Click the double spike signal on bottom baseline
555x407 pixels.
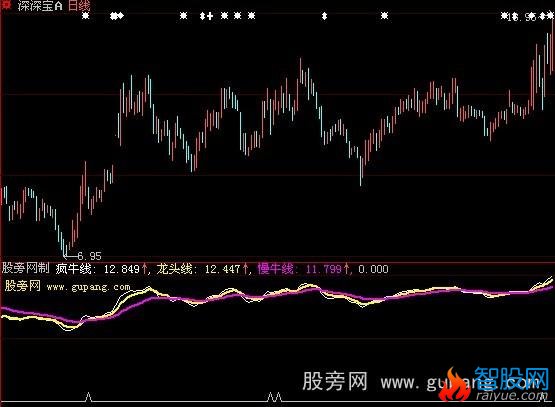point(274,397)
